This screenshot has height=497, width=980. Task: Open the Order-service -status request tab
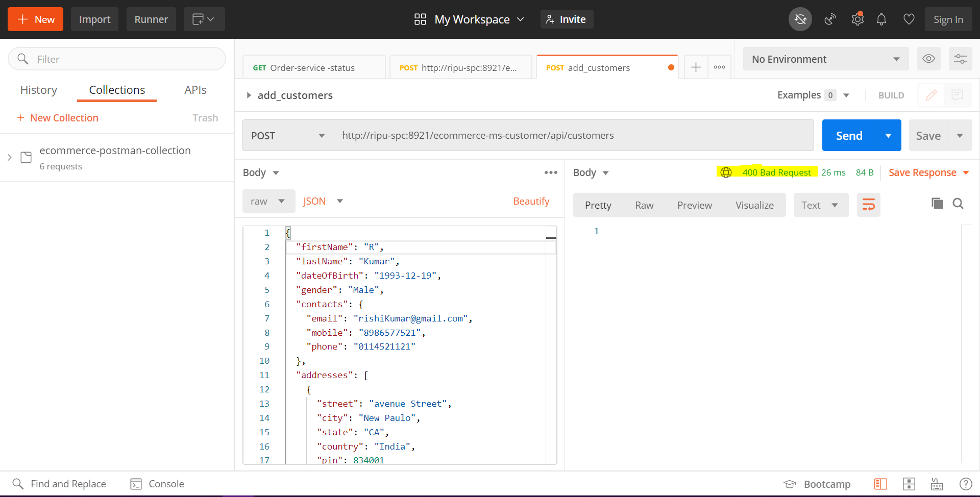[314, 67]
